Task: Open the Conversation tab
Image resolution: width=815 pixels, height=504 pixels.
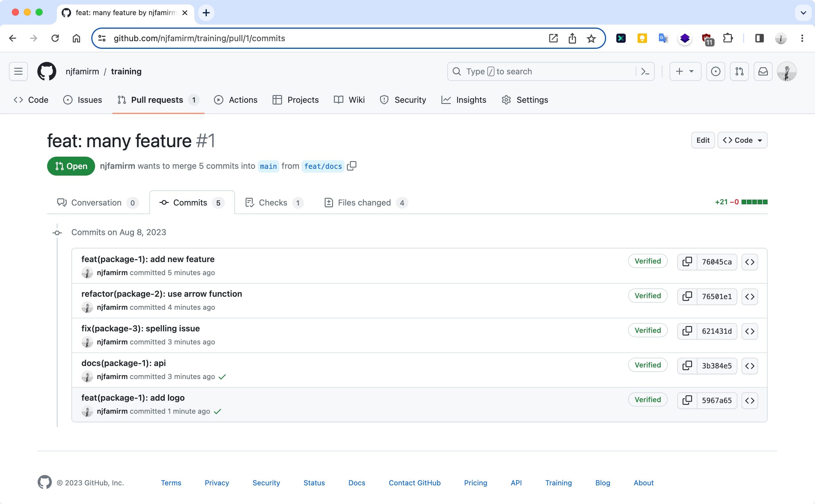Action: tap(97, 203)
